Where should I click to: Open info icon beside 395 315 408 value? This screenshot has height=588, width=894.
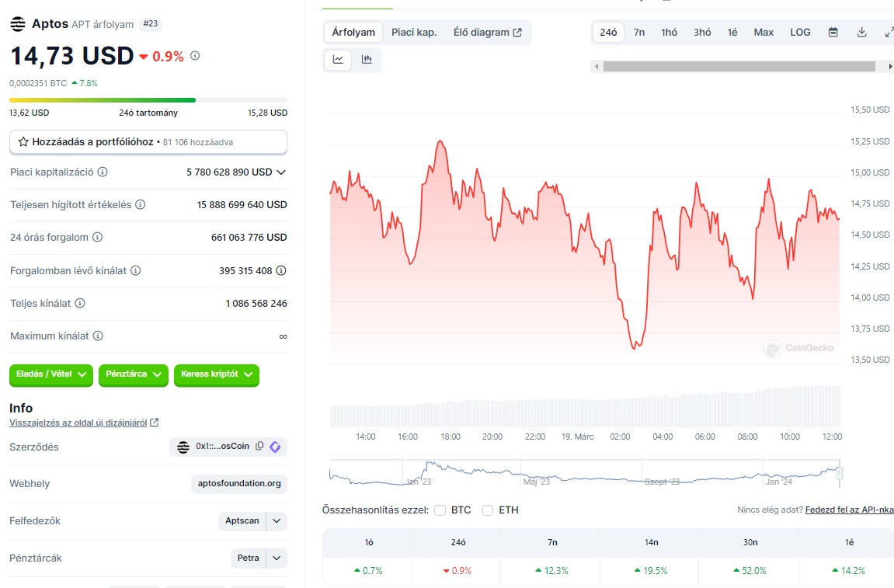click(281, 270)
